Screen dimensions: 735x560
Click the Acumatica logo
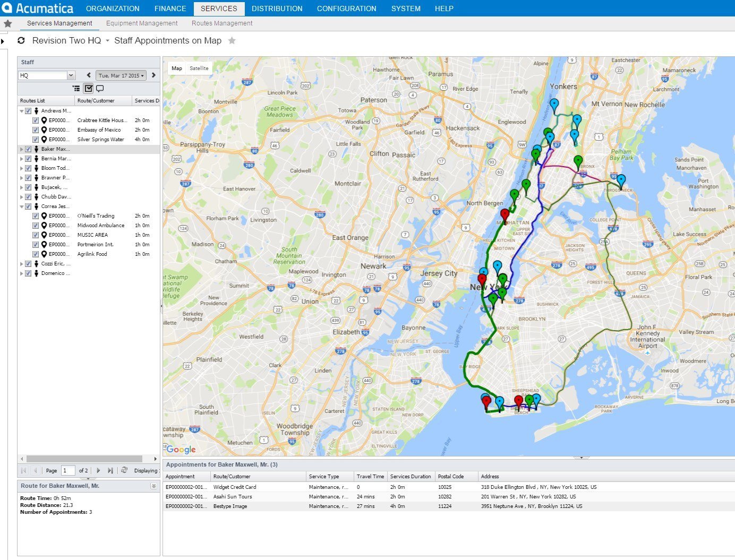coord(37,8)
